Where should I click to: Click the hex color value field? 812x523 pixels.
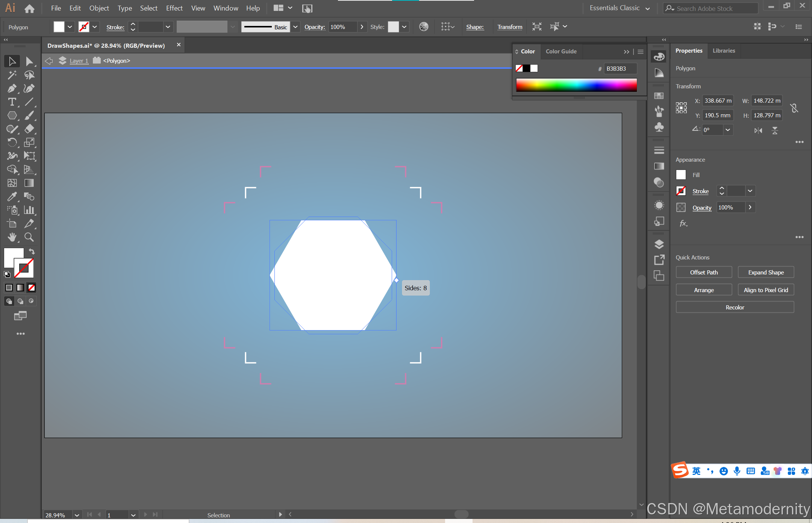[x=620, y=68]
